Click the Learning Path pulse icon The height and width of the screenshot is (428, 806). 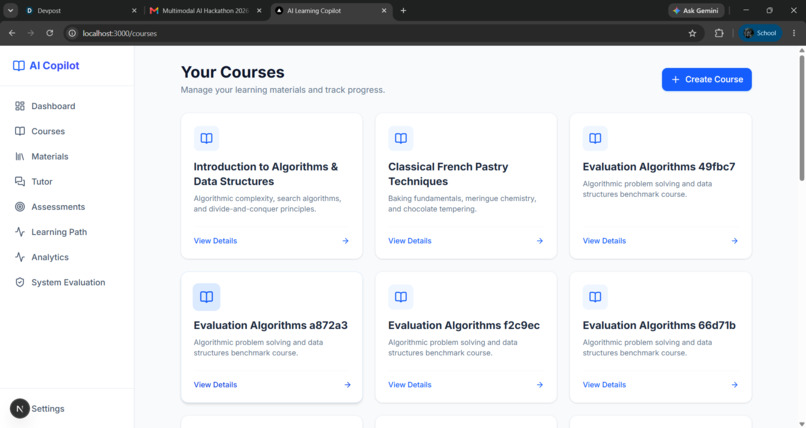tap(20, 232)
